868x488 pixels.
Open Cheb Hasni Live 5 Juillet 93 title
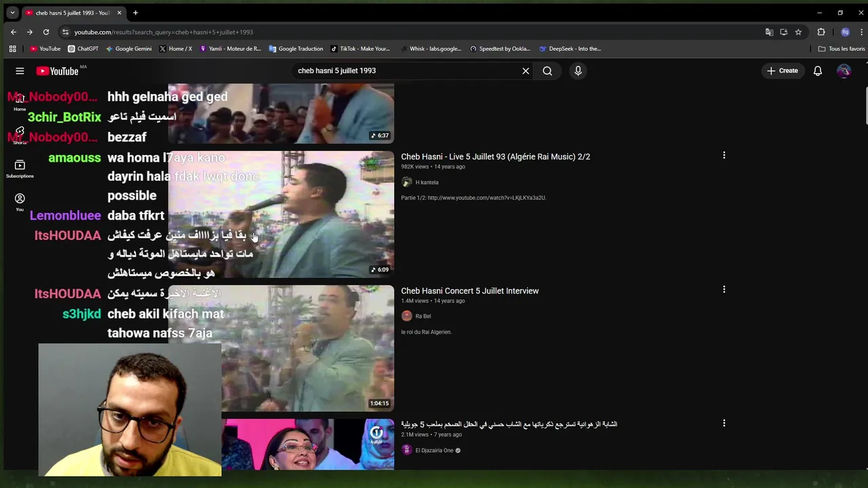pyautogui.click(x=495, y=157)
